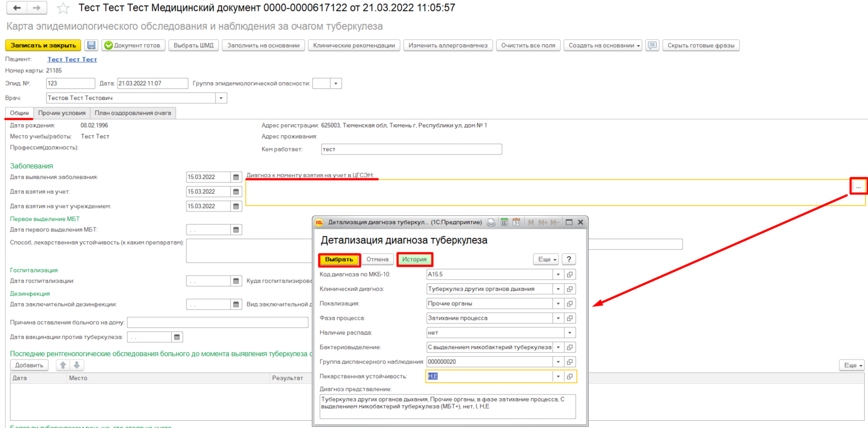868x428 pixels.
Task: Open calculator icon in dialog title bar
Action: (504, 222)
